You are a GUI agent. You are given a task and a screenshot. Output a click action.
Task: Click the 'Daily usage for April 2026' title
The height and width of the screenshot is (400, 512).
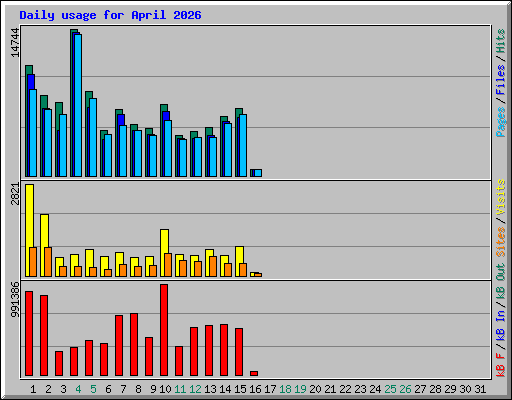pyautogui.click(x=110, y=15)
